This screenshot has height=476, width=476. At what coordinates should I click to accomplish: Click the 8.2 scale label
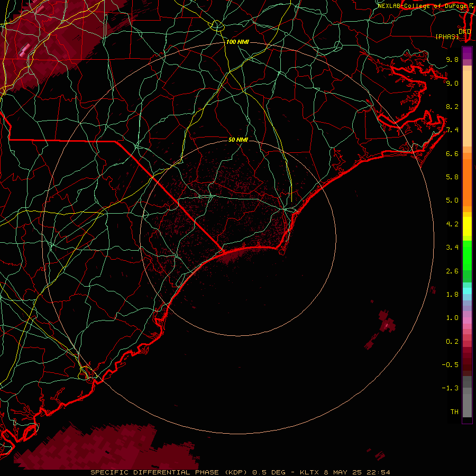[452, 106]
